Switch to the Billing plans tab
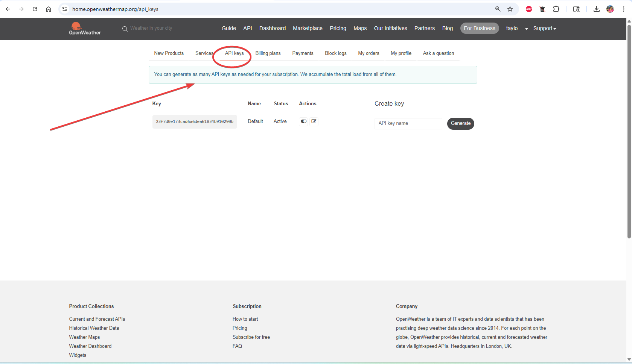Viewport: 632px width, 364px height. click(268, 53)
